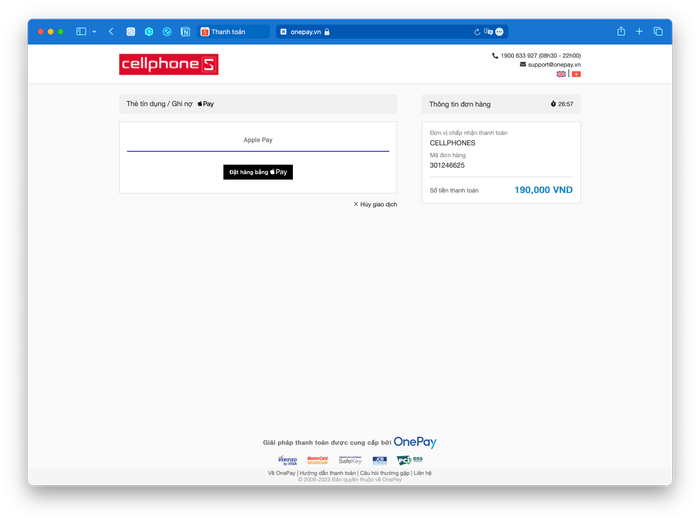Click the Verified by Visa badge

pos(288,460)
